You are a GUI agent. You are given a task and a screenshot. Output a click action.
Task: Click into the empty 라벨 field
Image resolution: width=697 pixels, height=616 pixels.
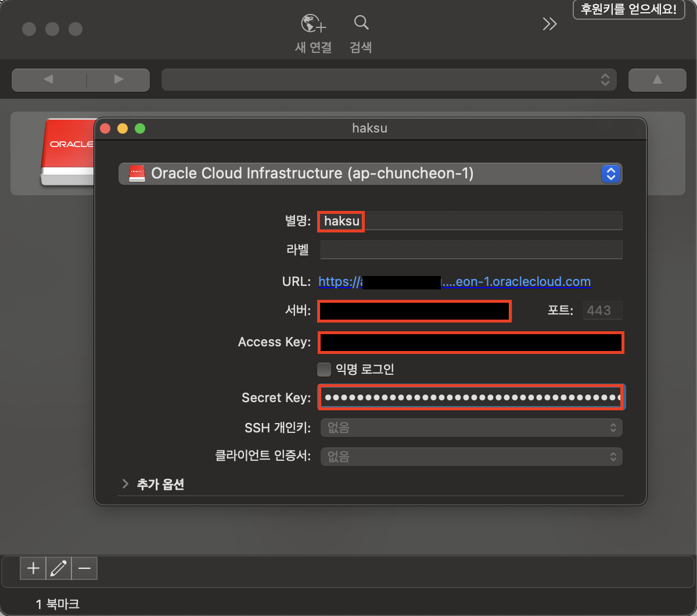click(470, 250)
